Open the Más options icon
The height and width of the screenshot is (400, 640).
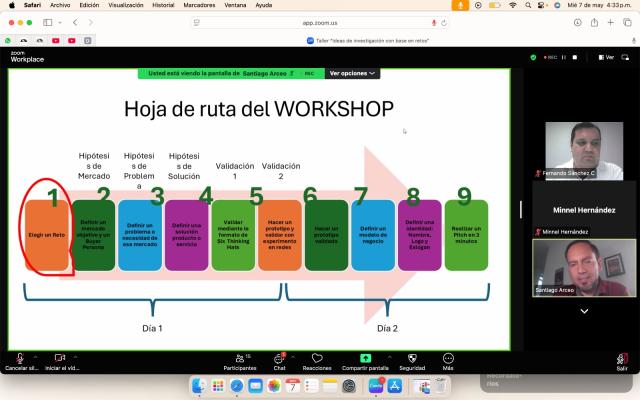click(x=448, y=358)
